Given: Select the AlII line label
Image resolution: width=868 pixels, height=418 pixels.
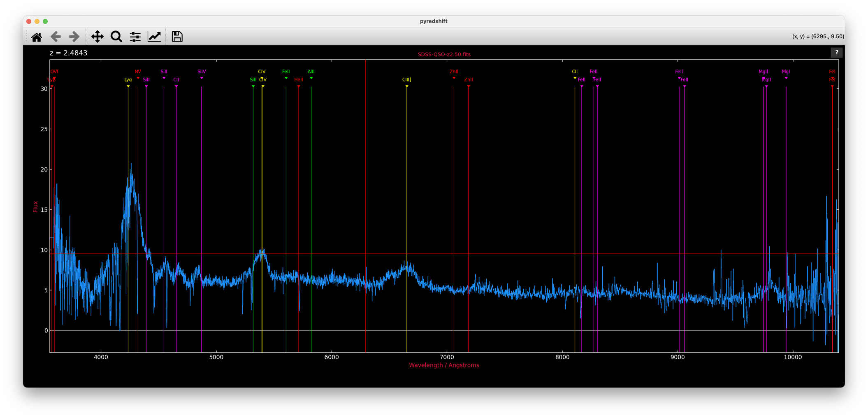Looking at the screenshot, I should (311, 72).
